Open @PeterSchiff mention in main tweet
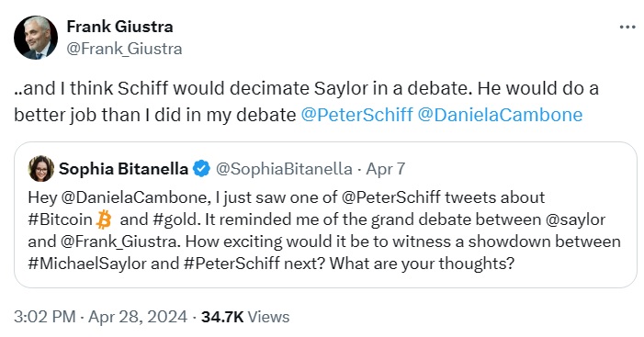Viewport: 644px width, 337px height. [x=356, y=115]
